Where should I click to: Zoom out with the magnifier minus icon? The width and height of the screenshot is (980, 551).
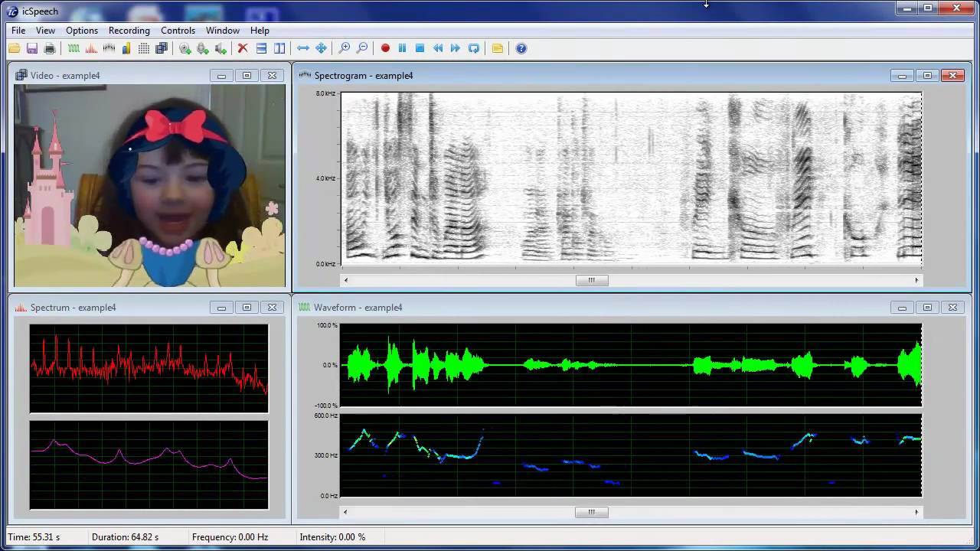362,48
